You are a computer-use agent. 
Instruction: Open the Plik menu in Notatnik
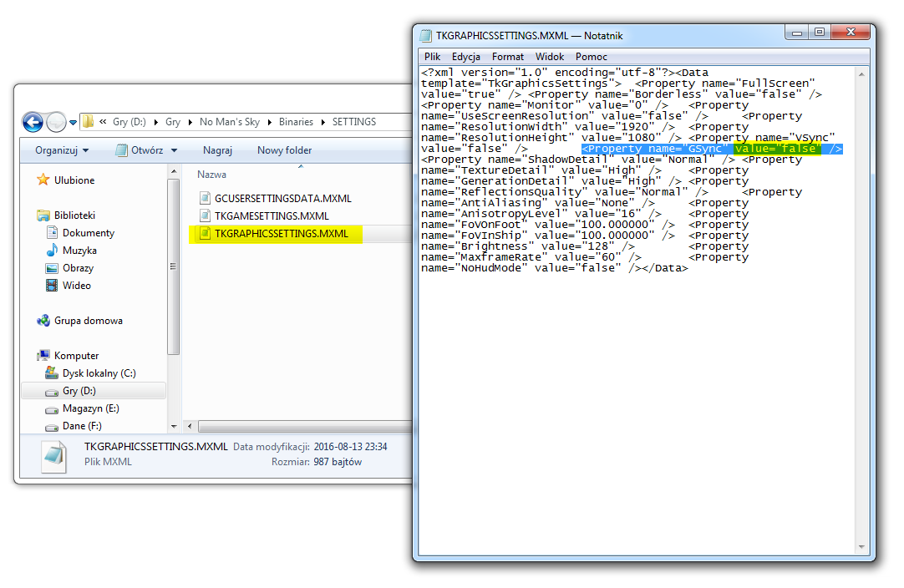[x=433, y=57]
